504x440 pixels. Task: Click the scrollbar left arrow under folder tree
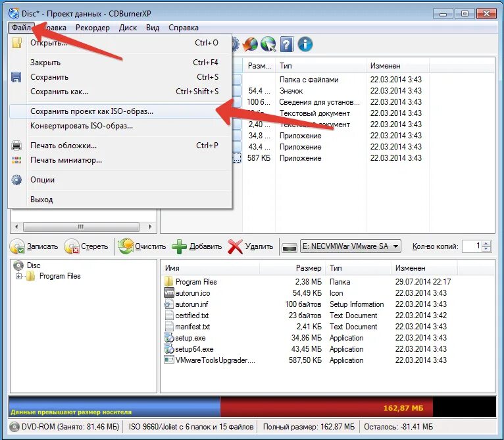(x=16, y=227)
